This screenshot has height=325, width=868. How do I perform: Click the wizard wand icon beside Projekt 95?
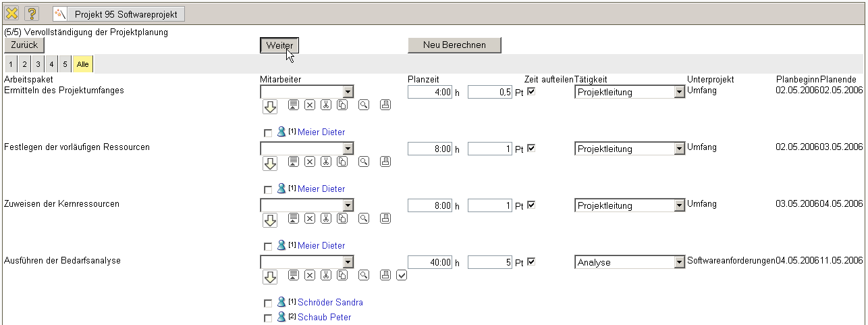coord(61,14)
